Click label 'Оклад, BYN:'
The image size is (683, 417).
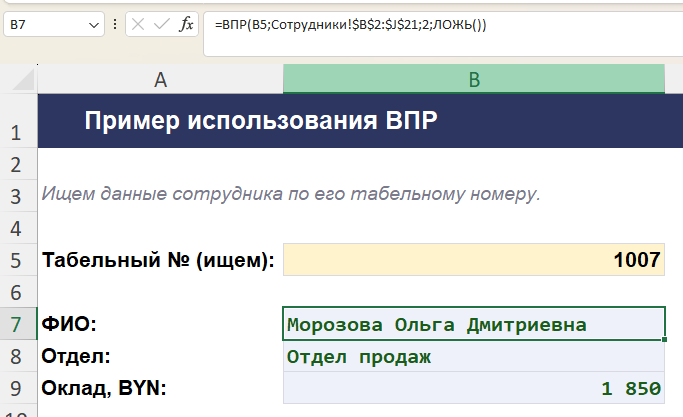click(104, 388)
